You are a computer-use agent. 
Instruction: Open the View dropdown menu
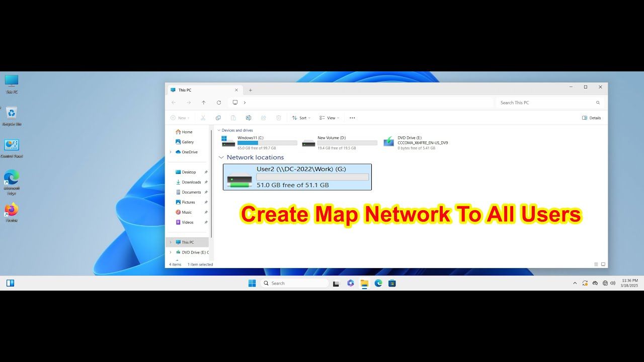pyautogui.click(x=330, y=118)
